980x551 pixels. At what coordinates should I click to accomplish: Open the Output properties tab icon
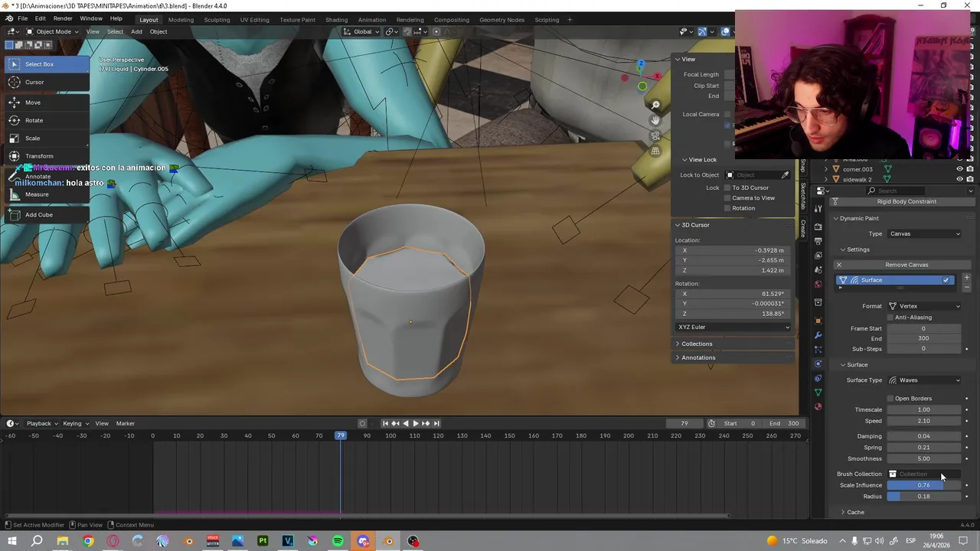tap(818, 241)
